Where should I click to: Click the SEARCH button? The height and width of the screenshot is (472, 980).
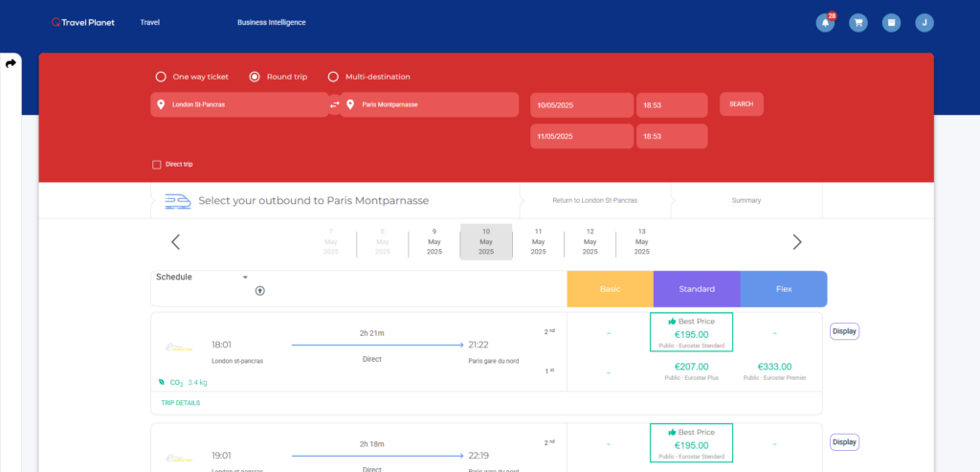pos(742,104)
